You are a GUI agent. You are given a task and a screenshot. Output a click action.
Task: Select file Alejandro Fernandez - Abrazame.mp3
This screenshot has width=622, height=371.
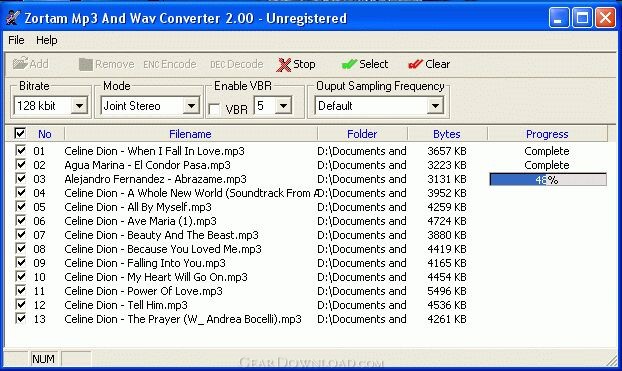(155, 179)
